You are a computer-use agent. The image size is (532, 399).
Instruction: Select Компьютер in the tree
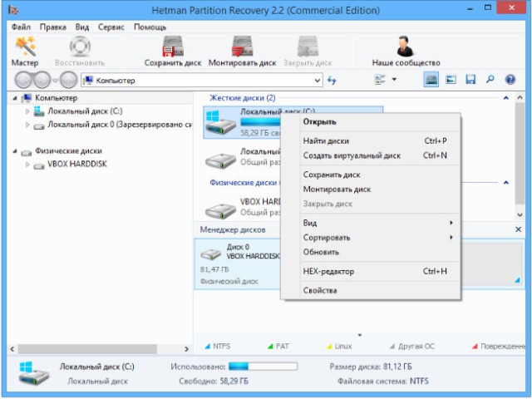point(56,98)
